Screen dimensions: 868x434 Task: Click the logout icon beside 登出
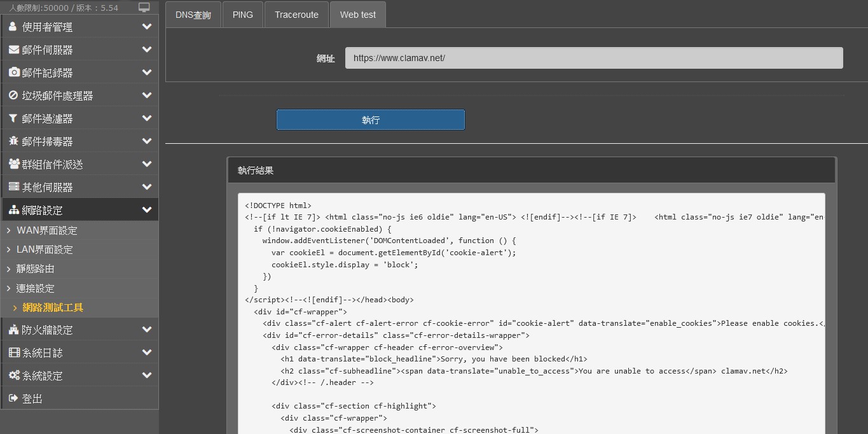click(x=13, y=398)
